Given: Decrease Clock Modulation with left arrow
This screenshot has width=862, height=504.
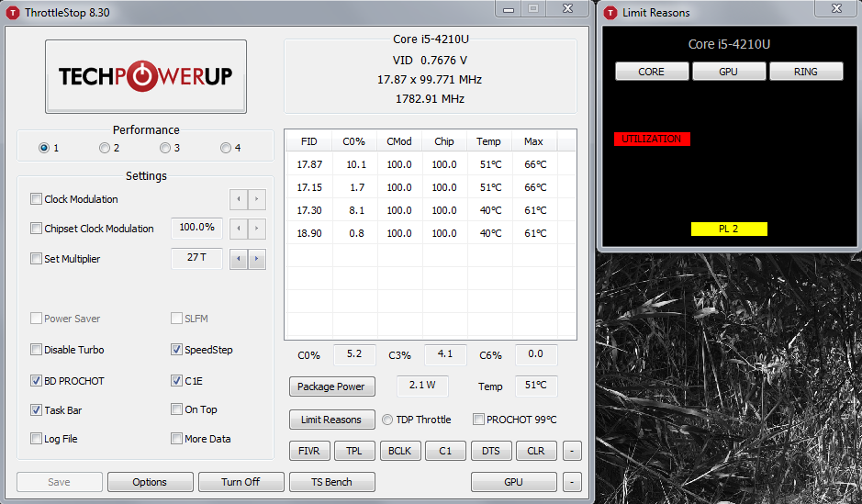Looking at the screenshot, I should coord(239,199).
